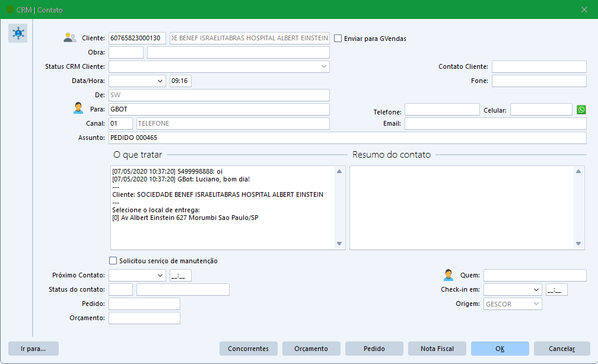The height and width of the screenshot is (364, 598).
Task: Click the Nota Fiscal button
Action: [437, 349]
